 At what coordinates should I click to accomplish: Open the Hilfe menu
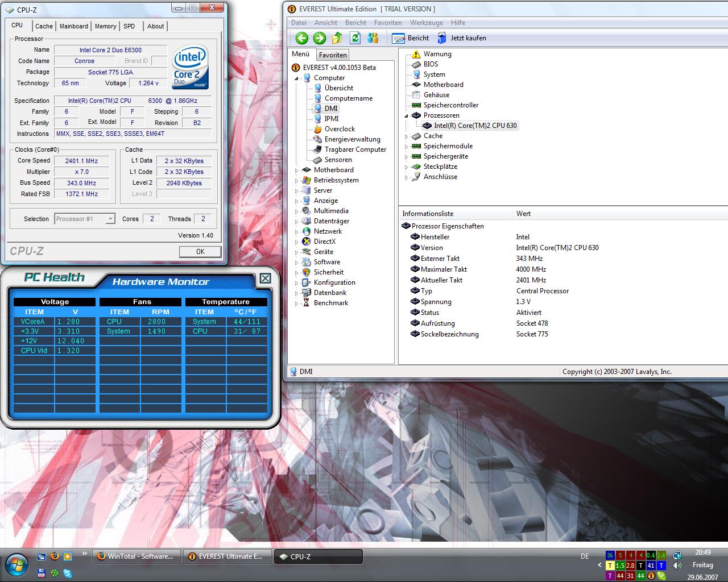pyautogui.click(x=458, y=23)
